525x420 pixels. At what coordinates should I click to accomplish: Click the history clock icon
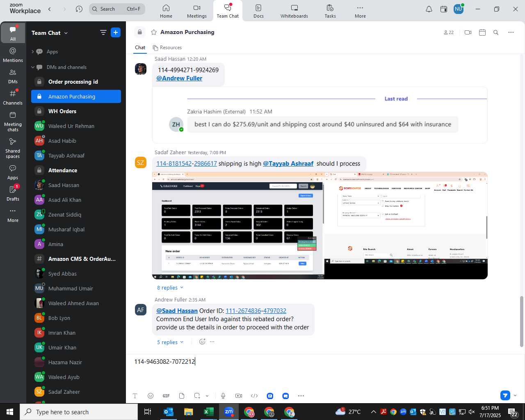79,9
